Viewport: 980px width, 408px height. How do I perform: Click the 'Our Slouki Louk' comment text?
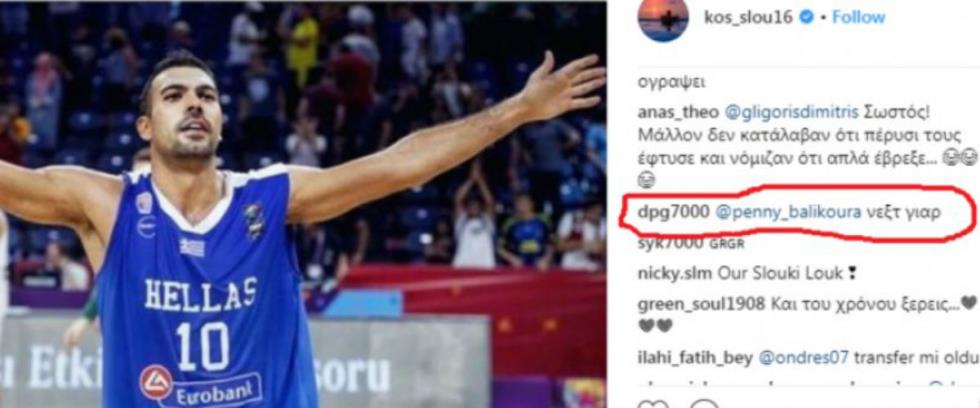[773, 273]
